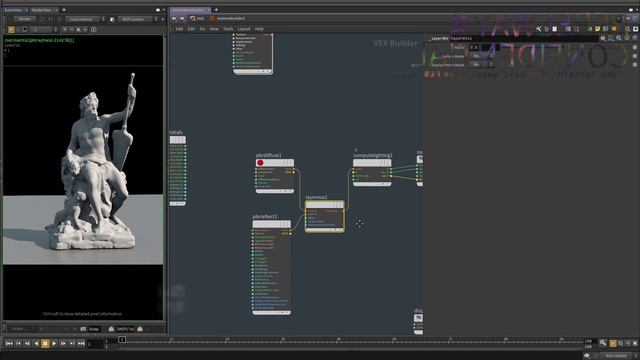Image resolution: width=640 pixels, height=360 pixels.
Task: Open the gear settings icon in parameter pane
Action: click(x=603, y=38)
